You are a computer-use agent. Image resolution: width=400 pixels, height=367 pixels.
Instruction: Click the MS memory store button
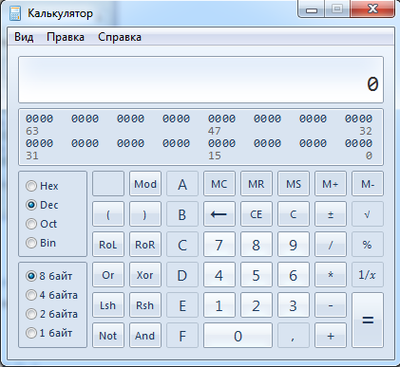(293, 184)
